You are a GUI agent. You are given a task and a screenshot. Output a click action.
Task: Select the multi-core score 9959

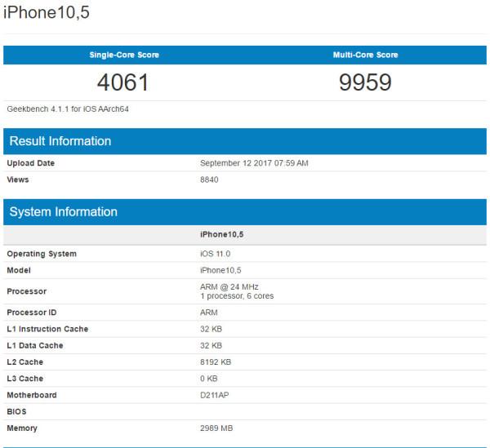(x=365, y=82)
